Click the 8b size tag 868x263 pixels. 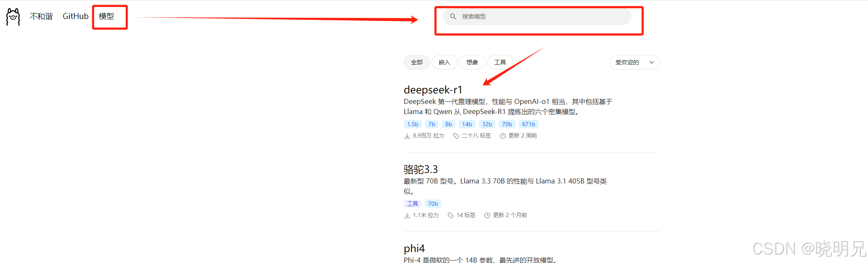tap(449, 124)
